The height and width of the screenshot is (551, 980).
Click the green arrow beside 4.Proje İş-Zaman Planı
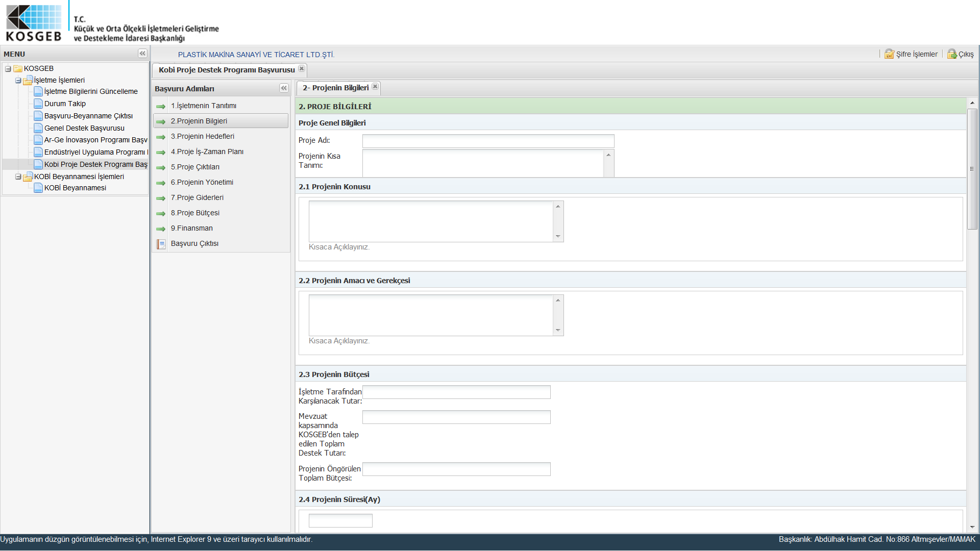click(x=161, y=152)
